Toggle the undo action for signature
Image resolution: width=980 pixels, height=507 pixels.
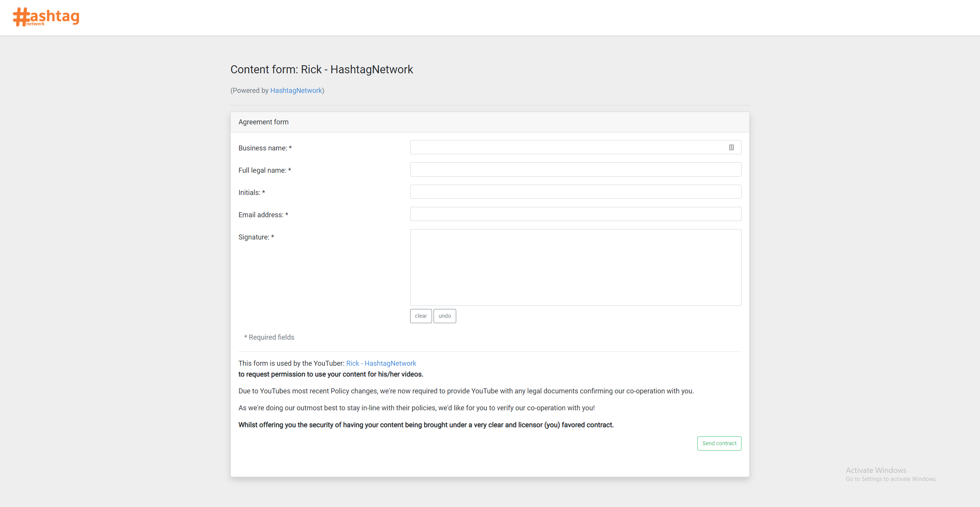(445, 315)
